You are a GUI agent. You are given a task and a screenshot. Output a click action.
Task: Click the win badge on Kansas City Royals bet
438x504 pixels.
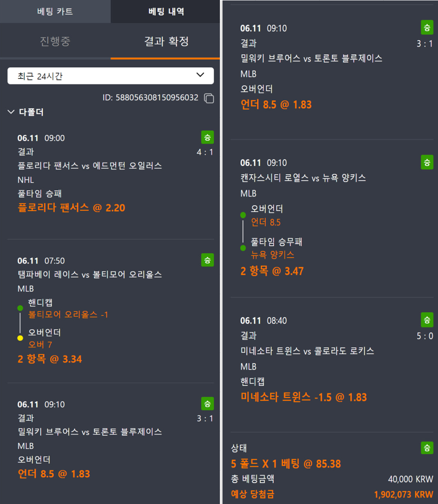pos(427,163)
